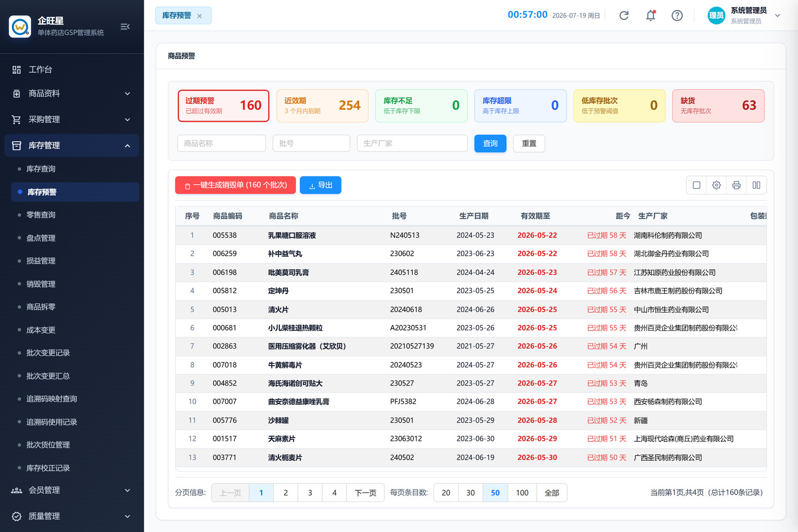Select row 乳果糖口服溶液
Screen dimensions: 798x532
click(471, 235)
